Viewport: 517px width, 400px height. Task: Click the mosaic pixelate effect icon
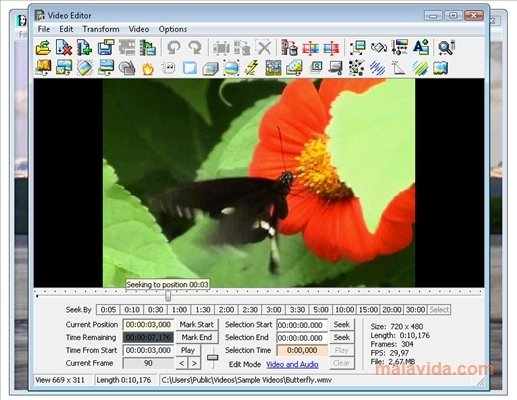pos(273,68)
